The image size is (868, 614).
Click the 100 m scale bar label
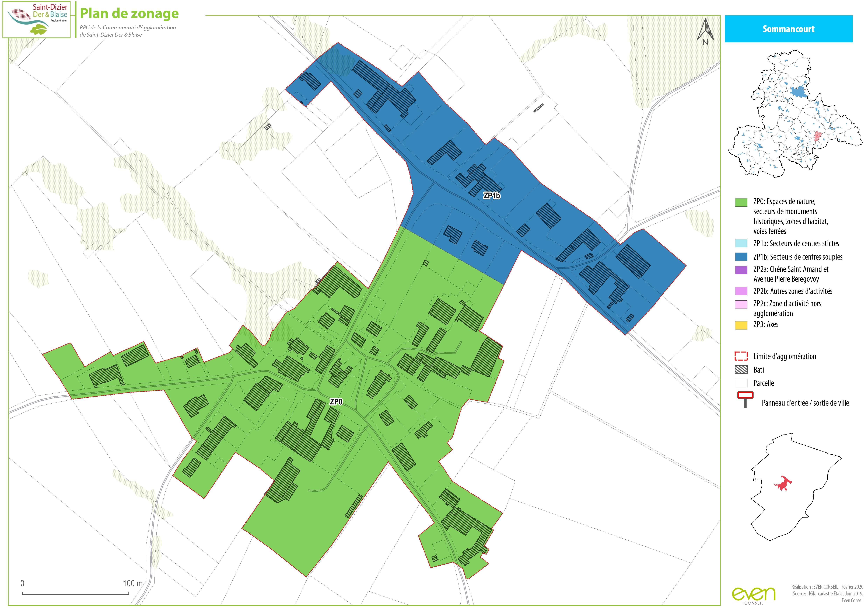(133, 583)
